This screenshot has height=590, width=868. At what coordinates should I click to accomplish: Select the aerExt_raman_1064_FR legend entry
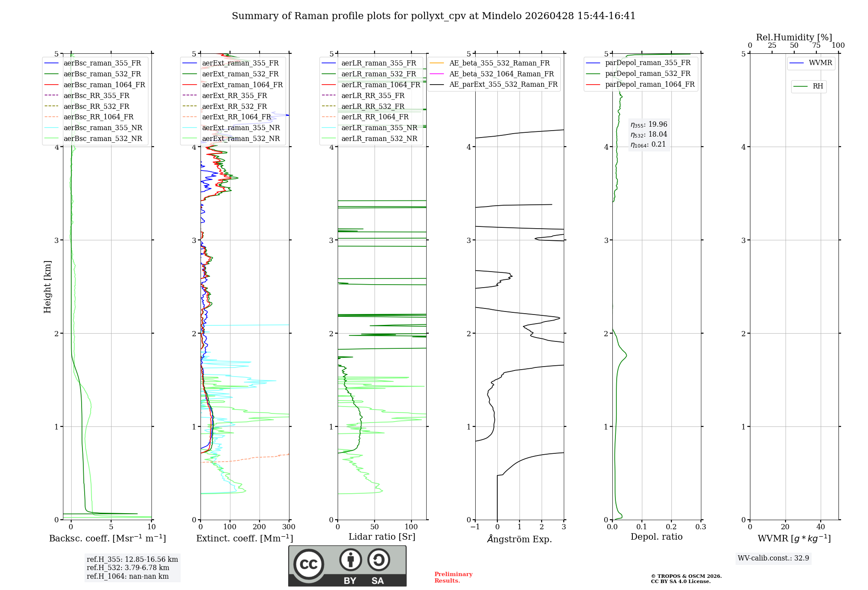click(x=242, y=85)
